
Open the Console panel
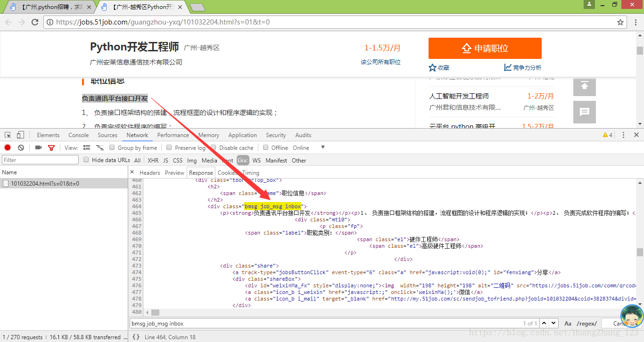tap(79, 135)
